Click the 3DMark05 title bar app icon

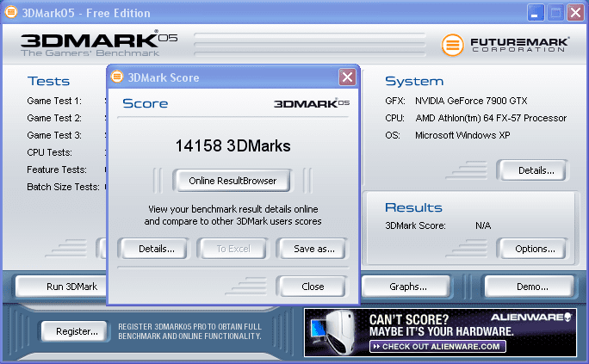pyautogui.click(x=11, y=12)
